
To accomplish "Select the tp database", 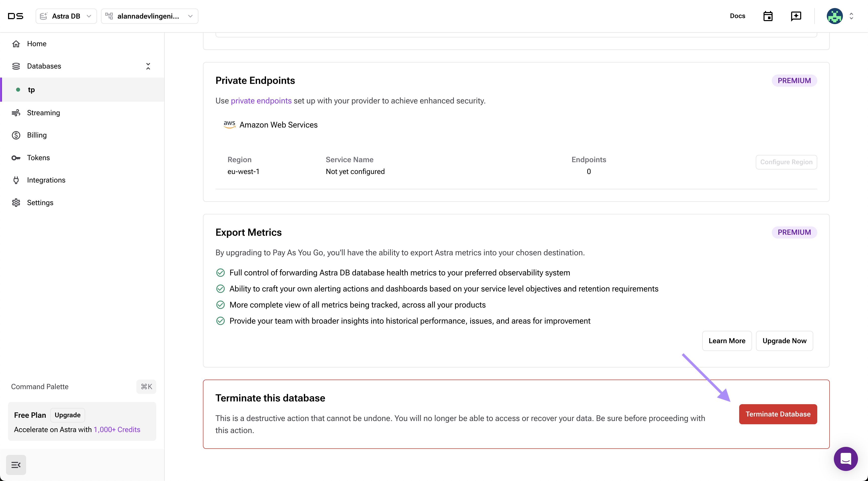I will pyautogui.click(x=31, y=90).
